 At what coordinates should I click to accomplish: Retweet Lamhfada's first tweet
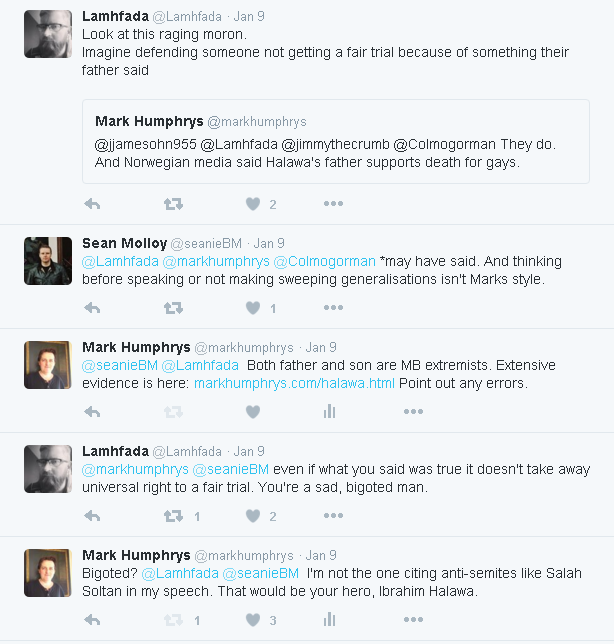(x=172, y=204)
